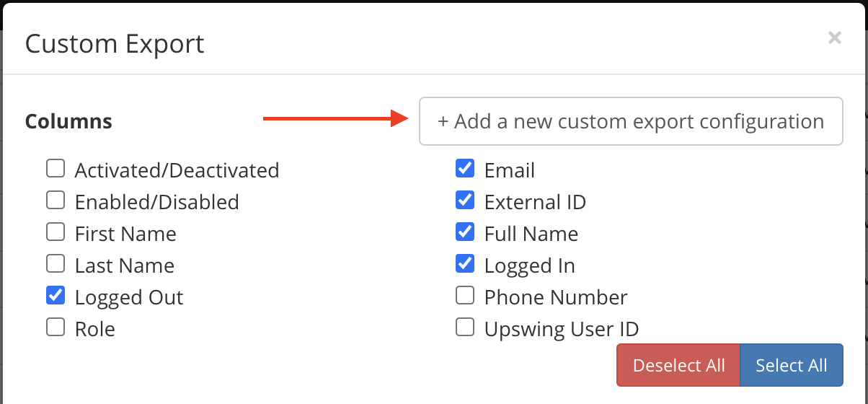868x404 pixels.
Task: Disable the External ID checkbox
Action: (465, 201)
